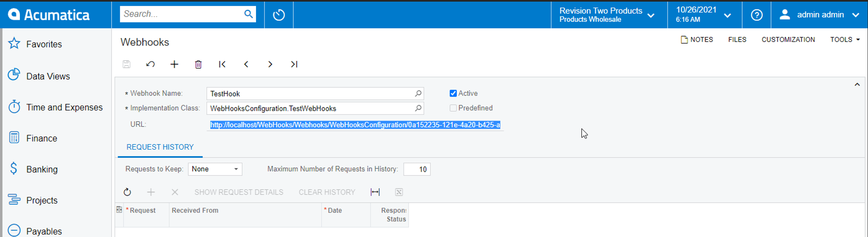Refresh the request history grid
This screenshot has width=868, height=237.
click(127, 192)
